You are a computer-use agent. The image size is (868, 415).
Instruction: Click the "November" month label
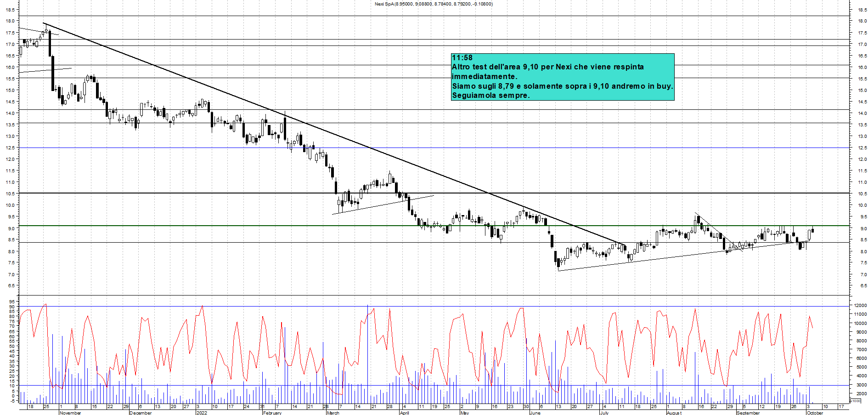coord(70,413)
